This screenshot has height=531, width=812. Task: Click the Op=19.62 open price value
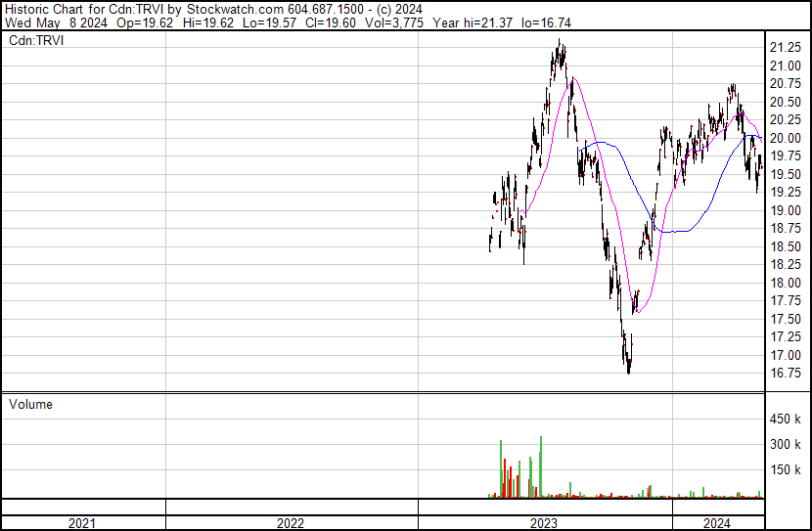(x=145, y=23)
